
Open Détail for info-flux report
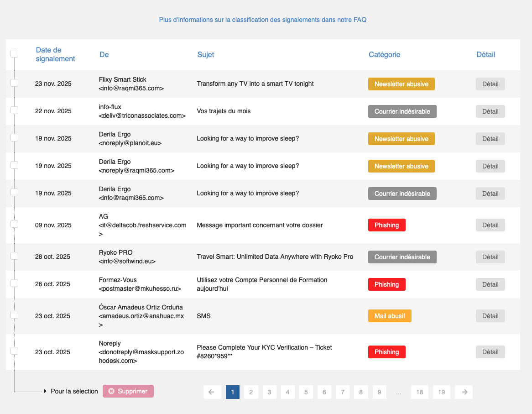point(490,111)
